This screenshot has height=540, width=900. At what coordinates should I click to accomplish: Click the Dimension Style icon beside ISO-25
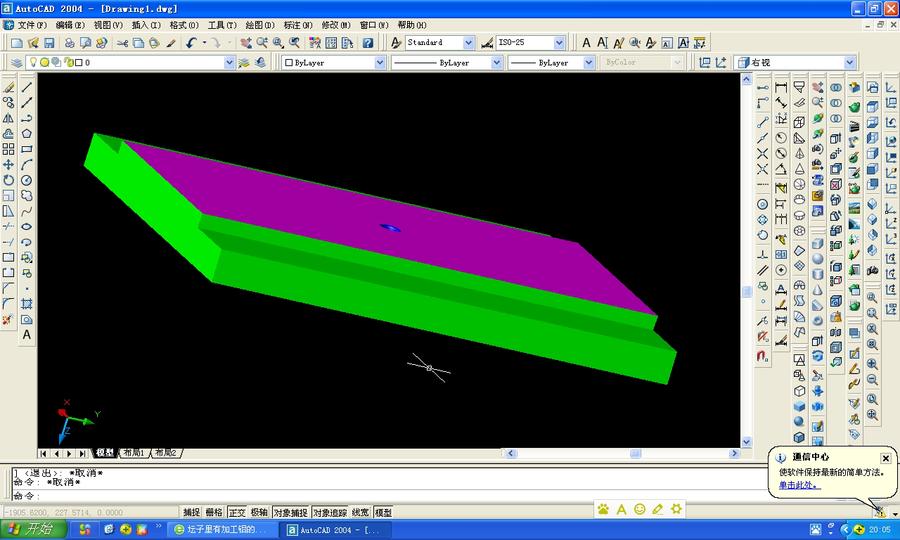pyautogui.click(x=487, y=42)
